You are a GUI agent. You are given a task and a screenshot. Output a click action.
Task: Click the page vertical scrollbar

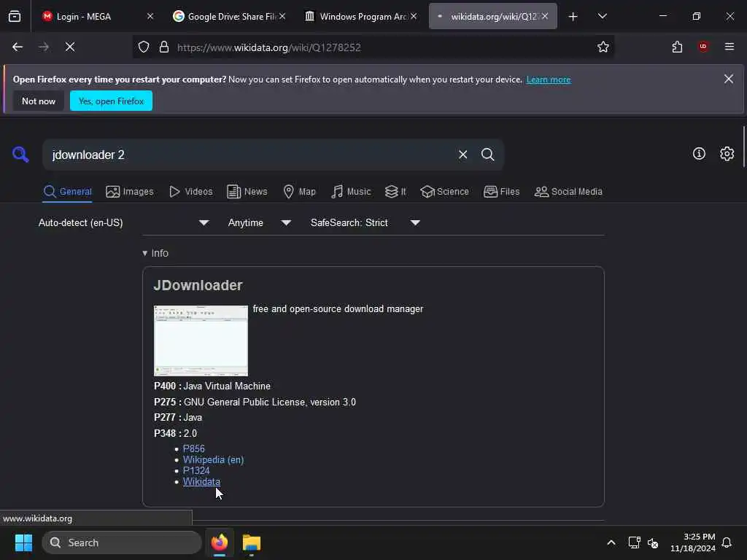click(743, 147)
